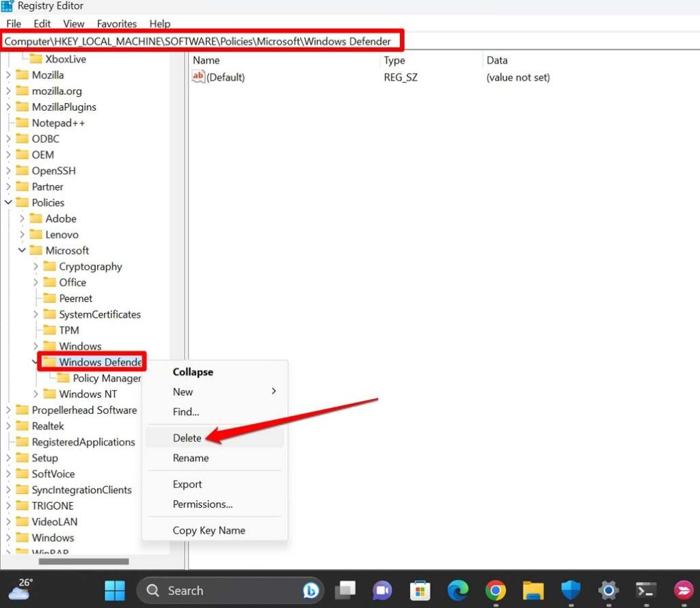Launch Google Chrome from the taskbar
The image size is (700, 608).
click(x=496, y=590)
